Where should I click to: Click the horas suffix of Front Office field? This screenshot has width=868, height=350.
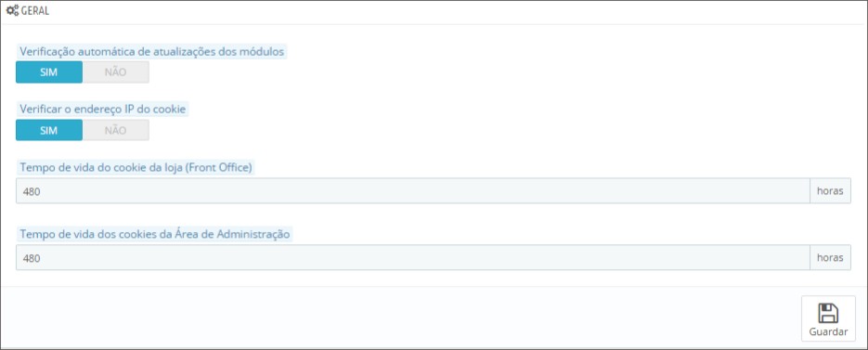[x=830, y=191]
